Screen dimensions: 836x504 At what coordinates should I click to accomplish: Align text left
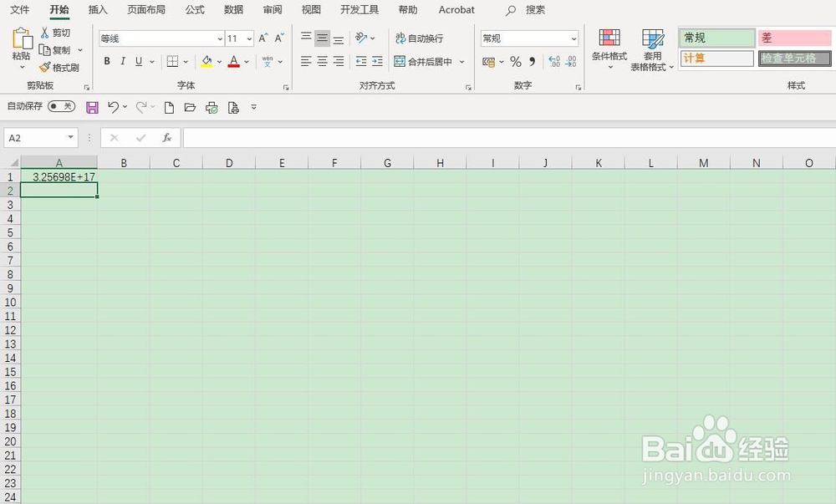tap(306, 61)
